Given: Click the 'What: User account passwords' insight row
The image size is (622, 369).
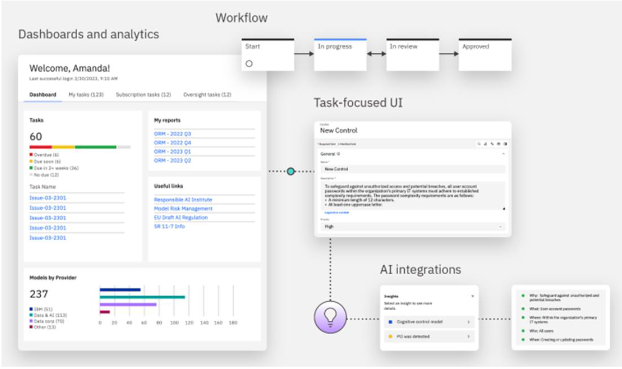Looking at the screenshot, I should coord(551,309).
